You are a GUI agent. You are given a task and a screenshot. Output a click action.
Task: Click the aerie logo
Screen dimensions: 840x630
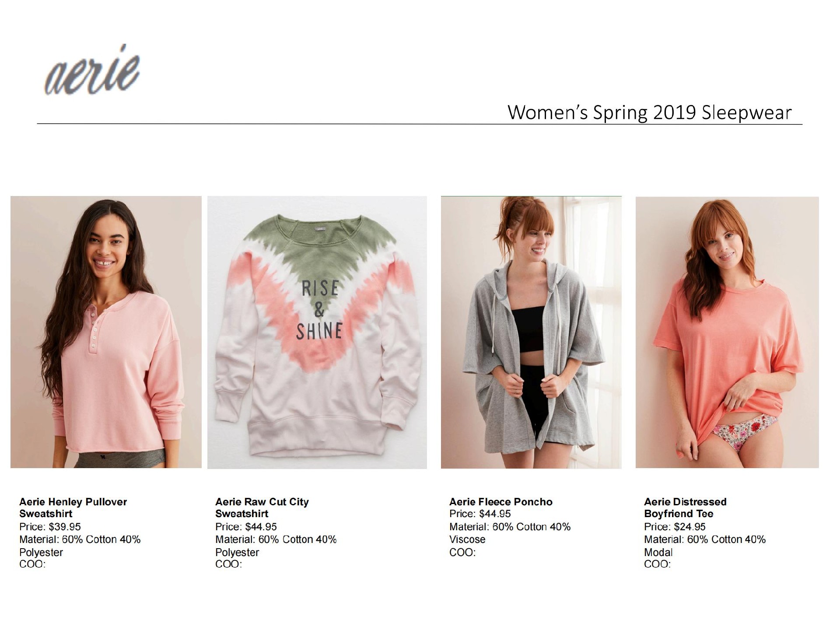point(93,71)
